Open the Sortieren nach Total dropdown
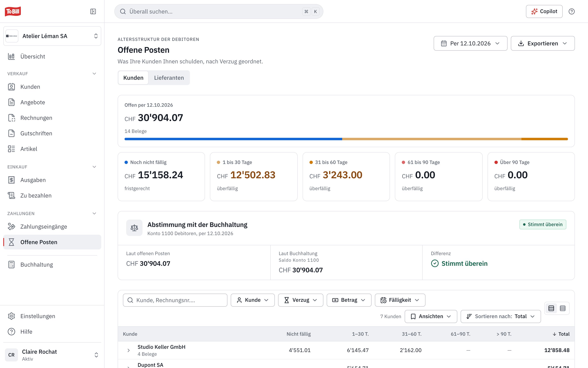588x368 pixels. (501, 316)
